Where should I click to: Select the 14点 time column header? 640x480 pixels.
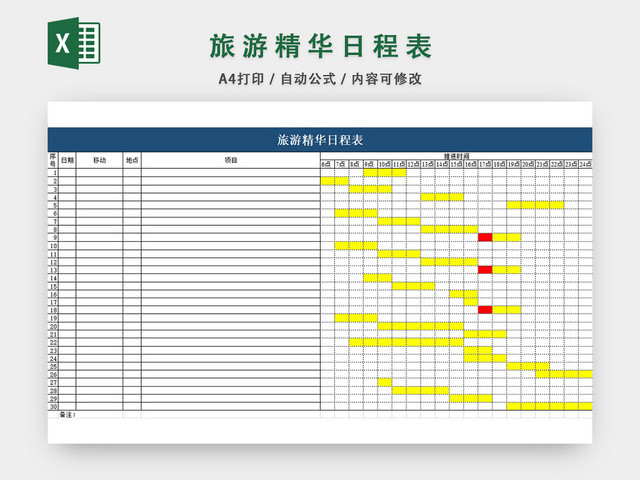click(442, 164)
